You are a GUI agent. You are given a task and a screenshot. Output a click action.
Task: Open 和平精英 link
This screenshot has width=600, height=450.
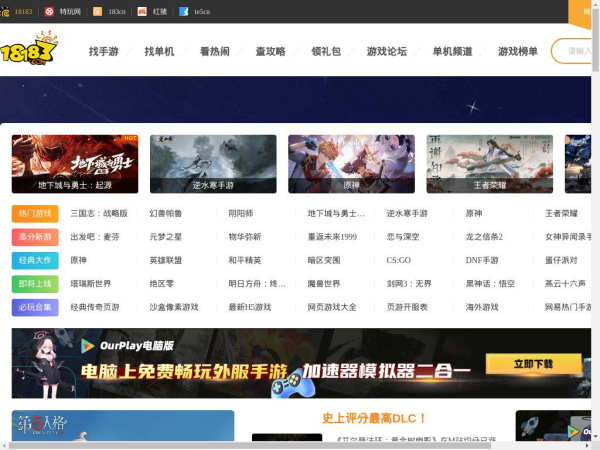coord(245,260)
